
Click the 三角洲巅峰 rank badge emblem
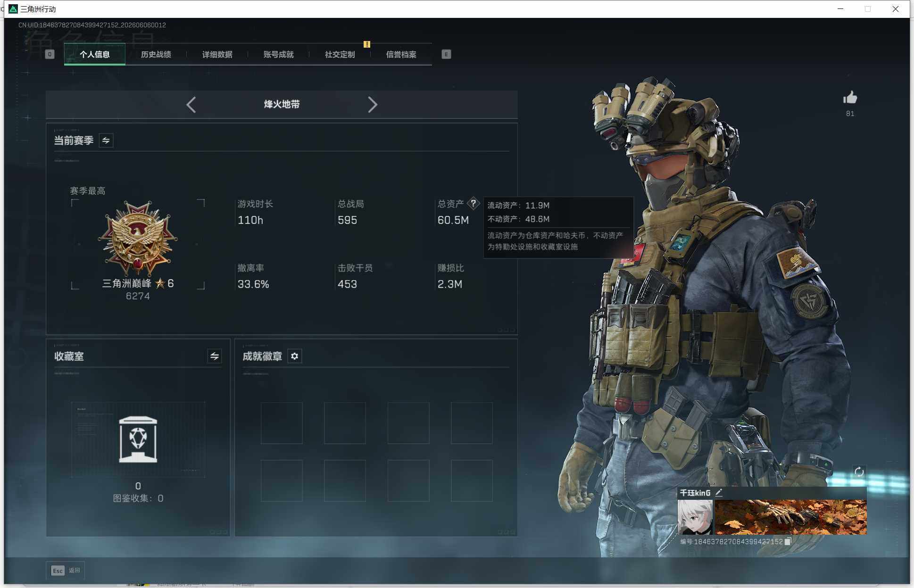click(138, 239)
